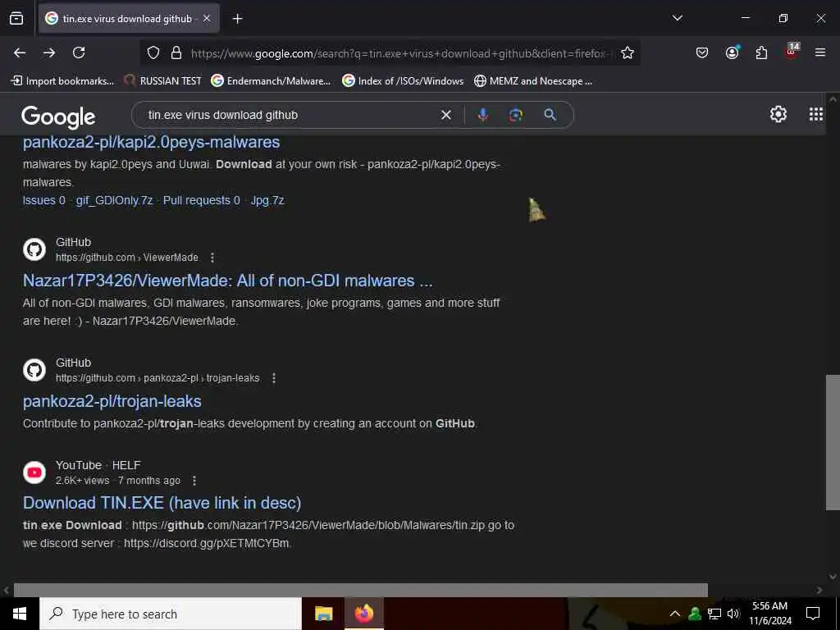This screenshot has height=630, width=840.
Task: Open the gif_GDIOnly.7z sitelink
Action: [114, 200]
